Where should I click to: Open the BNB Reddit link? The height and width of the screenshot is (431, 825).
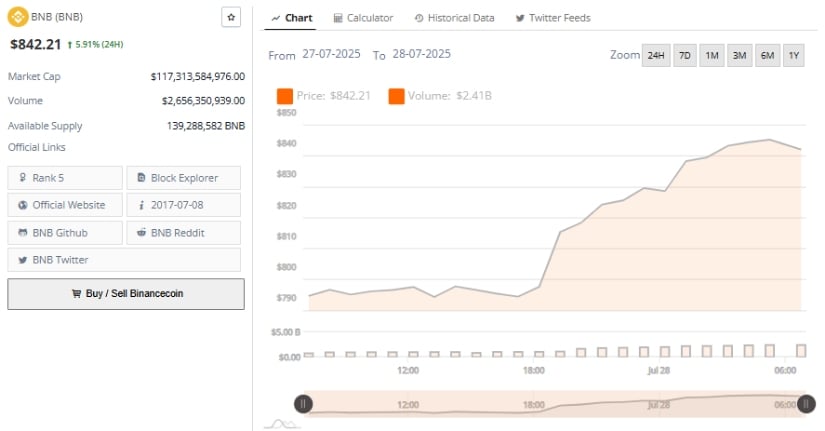pyautogui.click(x=184, y=233)
